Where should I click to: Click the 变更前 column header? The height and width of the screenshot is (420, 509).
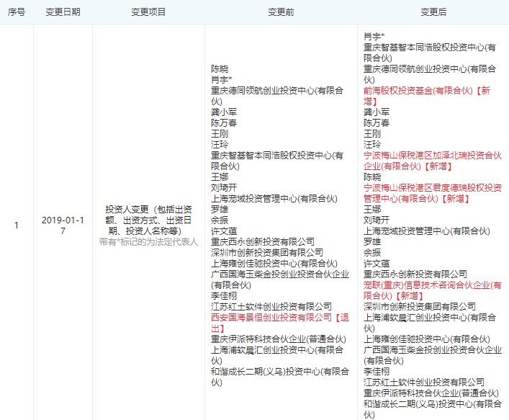pos(281,12)
